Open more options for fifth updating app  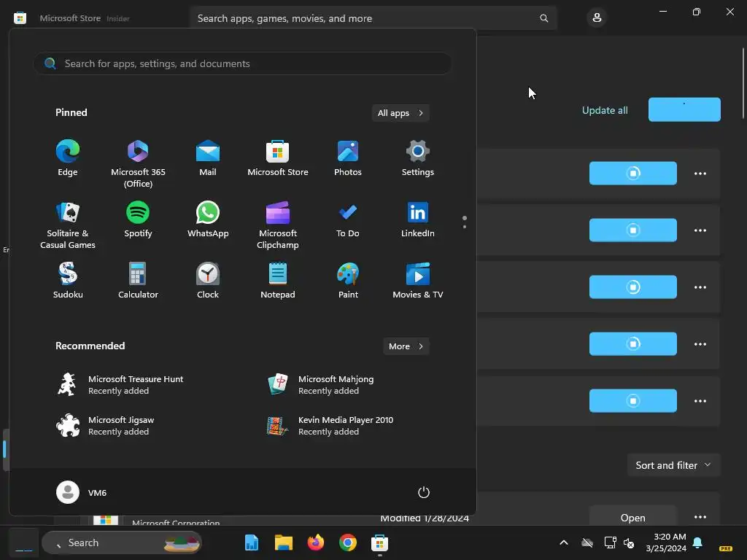tap(700, 400)
